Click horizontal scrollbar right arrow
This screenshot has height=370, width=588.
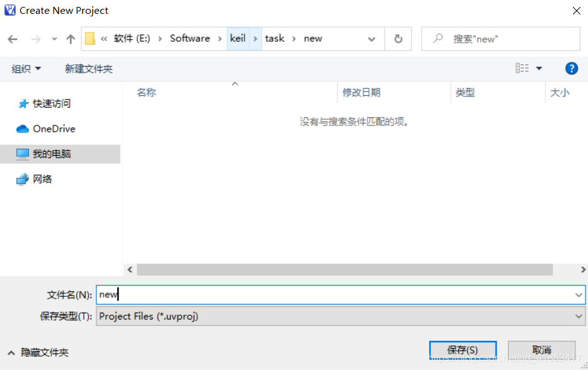pyautogui.click(x=583, y=270)
